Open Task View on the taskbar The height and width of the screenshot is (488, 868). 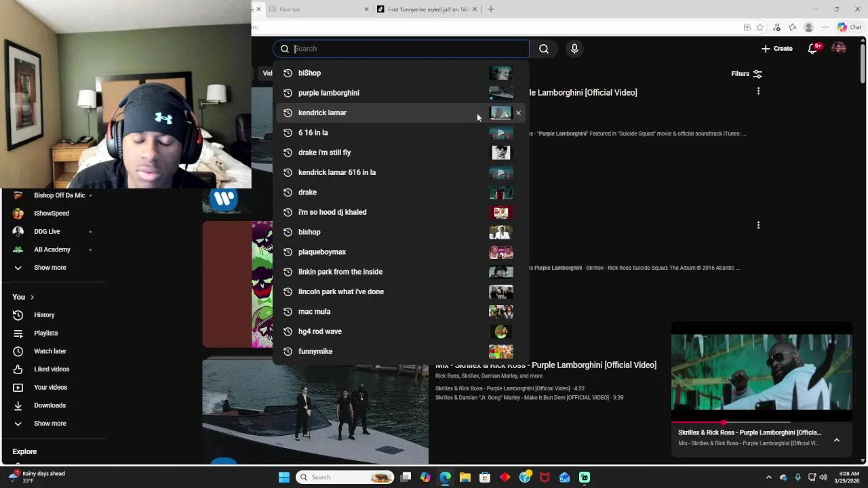(x=406, y=477)
